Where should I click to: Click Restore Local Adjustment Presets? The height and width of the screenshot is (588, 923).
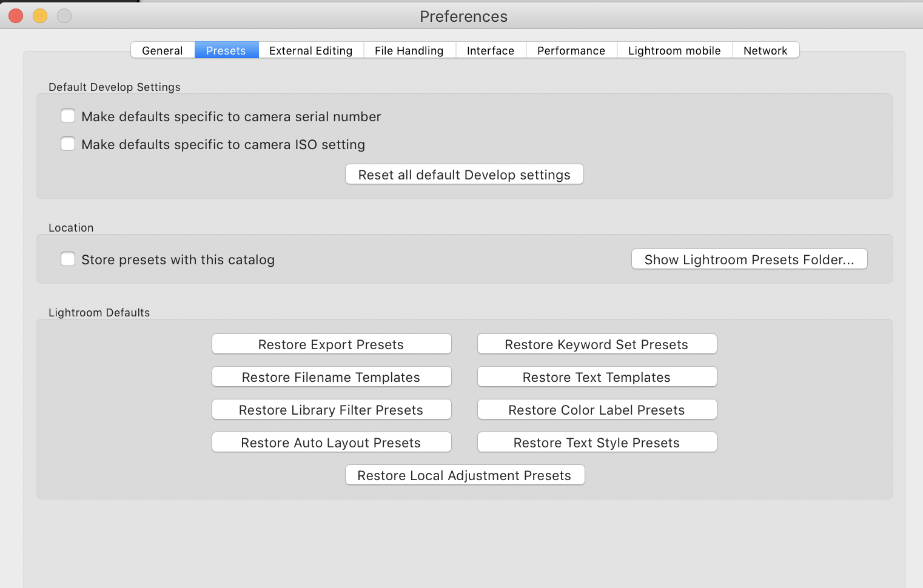(465, 475)
